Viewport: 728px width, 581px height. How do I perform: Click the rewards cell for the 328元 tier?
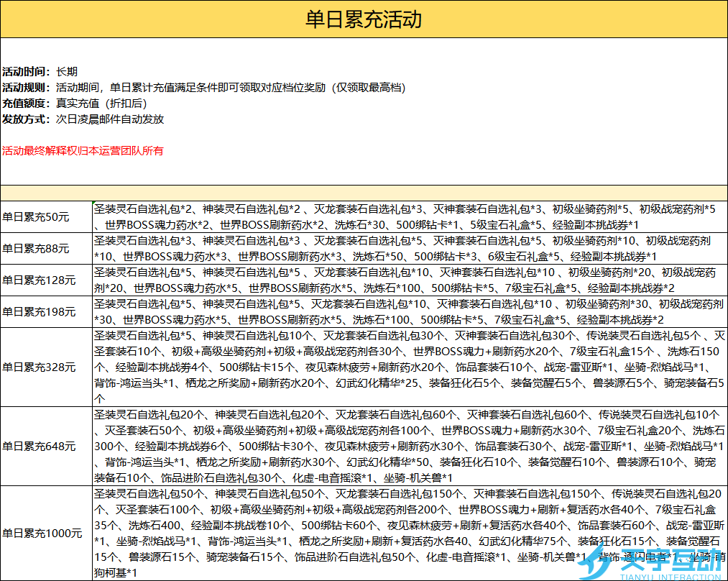410,367
